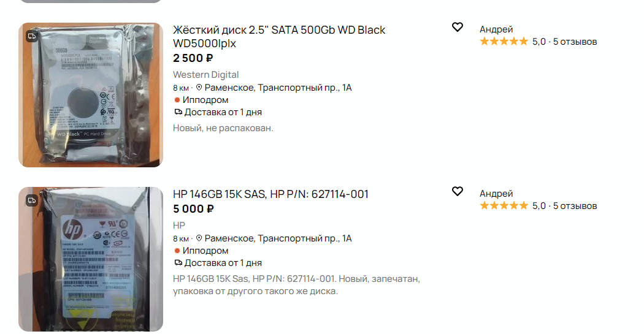Click Ипподром metro station under WD listing
The image size is (644, 334).
(205, 100)
